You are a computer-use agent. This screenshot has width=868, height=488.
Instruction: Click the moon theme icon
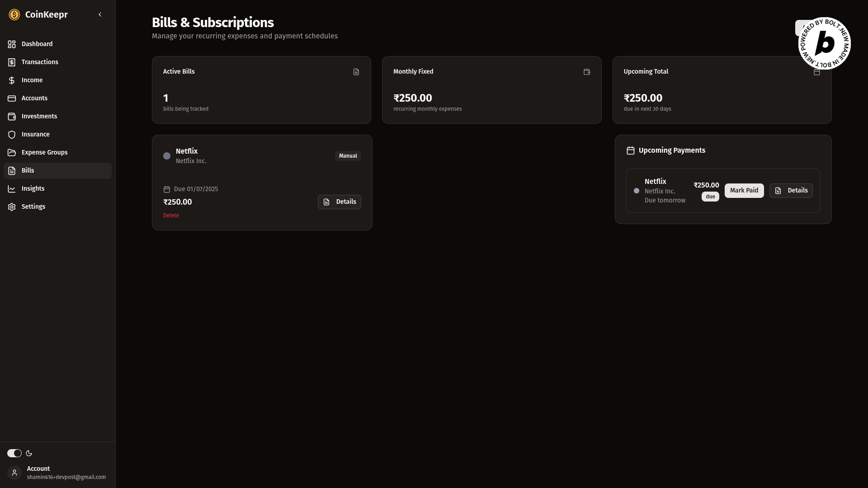pyautogui.click(x=29, y=453)
